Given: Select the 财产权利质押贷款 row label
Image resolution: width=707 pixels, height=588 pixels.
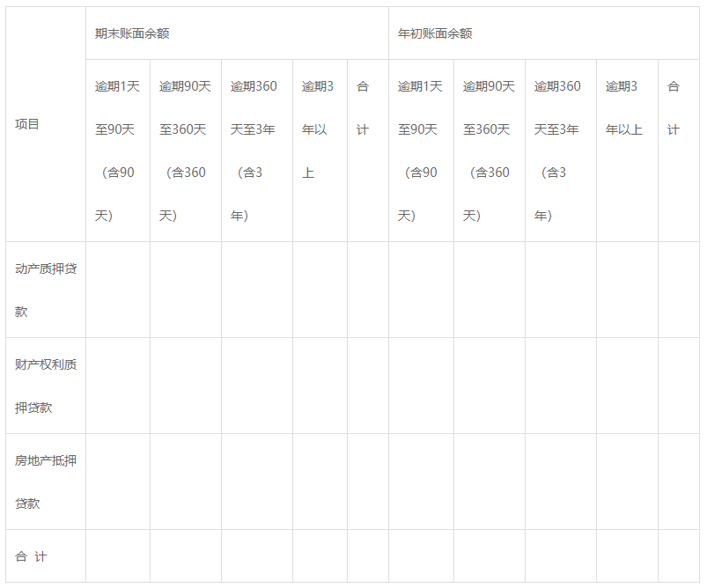Looking at the screenshot, I should [45, 386].
